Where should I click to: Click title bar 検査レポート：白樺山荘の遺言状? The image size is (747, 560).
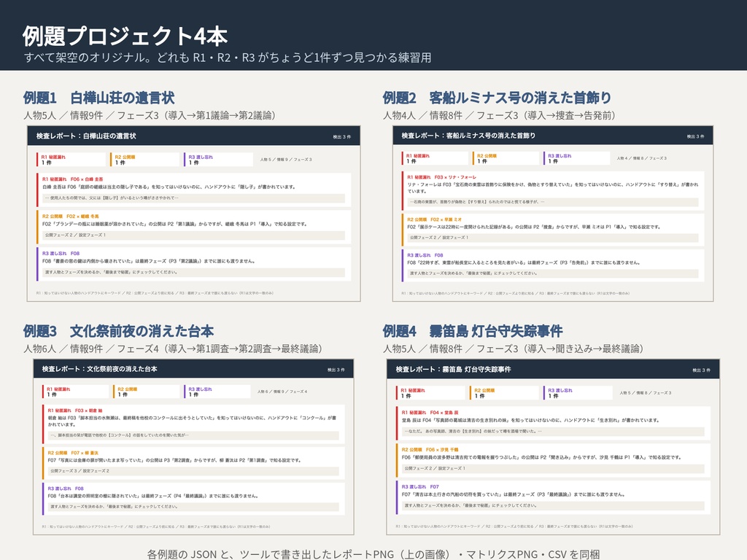(x=194, y=136)
